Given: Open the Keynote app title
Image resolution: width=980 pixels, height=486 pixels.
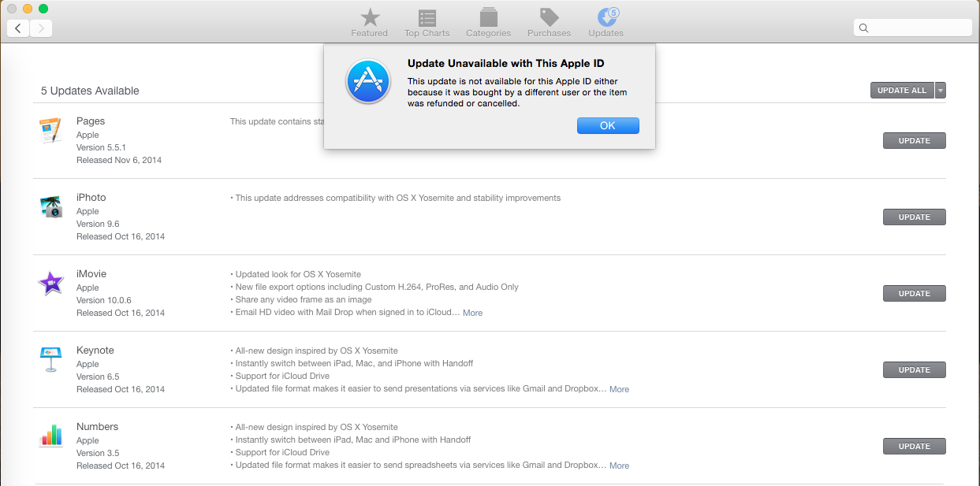Looking at the screenshot, I should (x=95, y=351).
